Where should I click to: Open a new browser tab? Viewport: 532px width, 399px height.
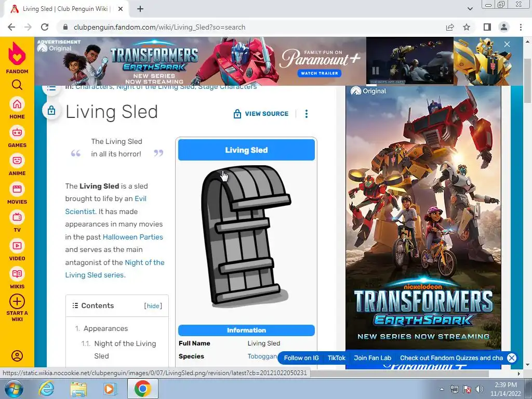(x=140, y=9)
